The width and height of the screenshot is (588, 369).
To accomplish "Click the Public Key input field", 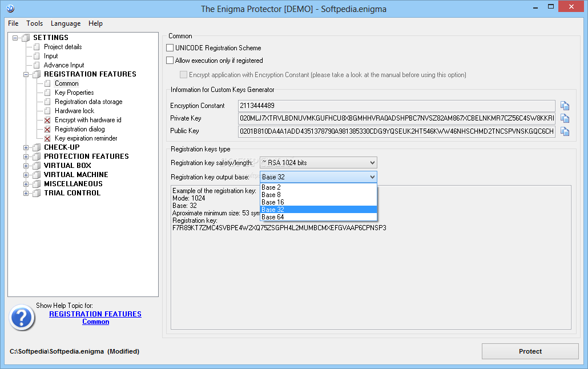I will click(x=396, y=131).
